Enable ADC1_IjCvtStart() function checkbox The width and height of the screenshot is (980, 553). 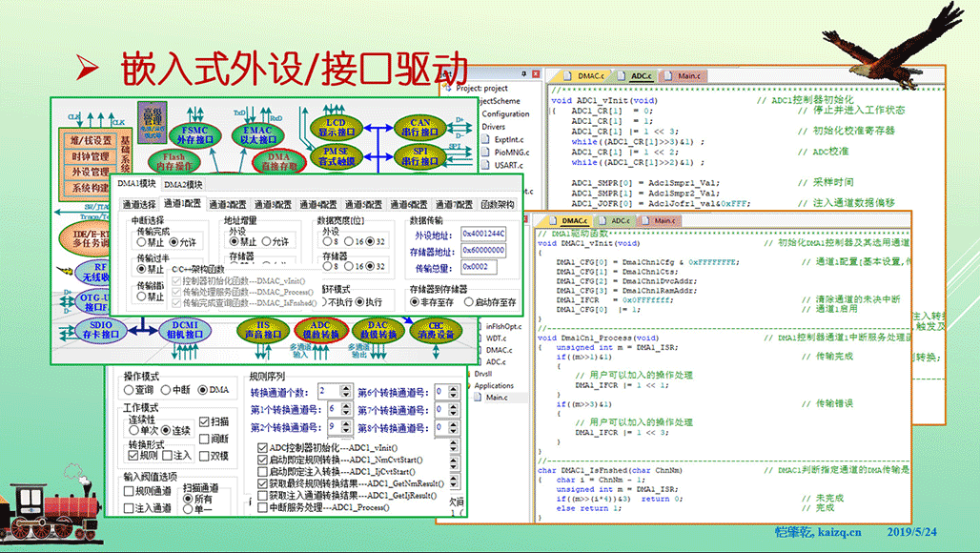[x=263, y=472]
